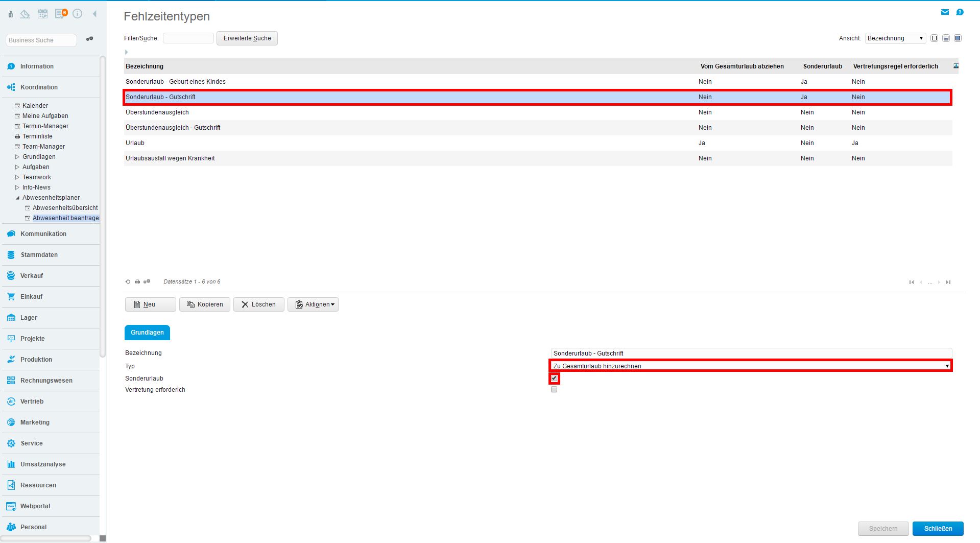Image resolution: width=980 pixels, height=543 pixels.
Task: Open Kalender in the sidebar tree
Action: click(35, 106)
